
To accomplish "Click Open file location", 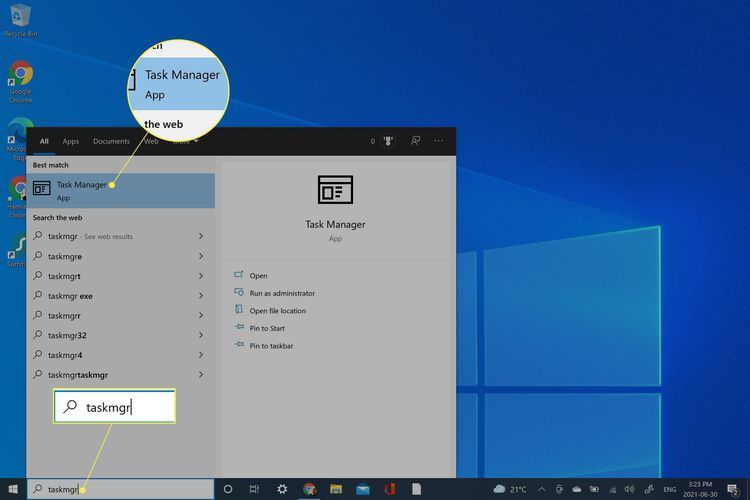I will [x=277, y=311].
